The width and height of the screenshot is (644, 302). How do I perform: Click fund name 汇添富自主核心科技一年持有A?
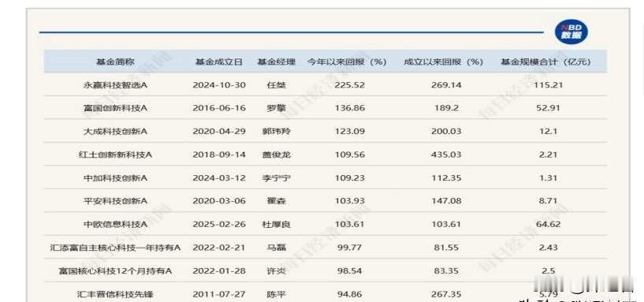coord(115,248)
